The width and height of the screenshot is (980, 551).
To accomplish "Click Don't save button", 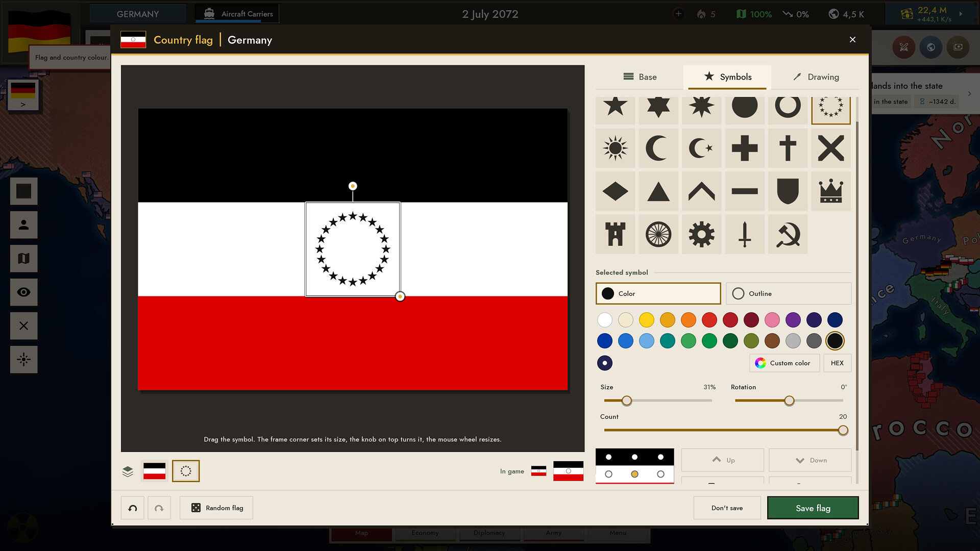I will click(x=727, y=508).
